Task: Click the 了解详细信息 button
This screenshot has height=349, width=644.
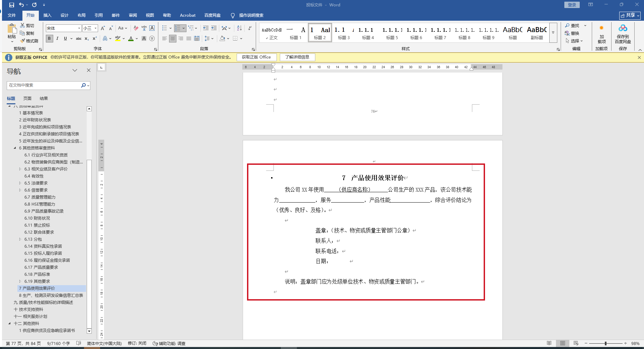Action: pyautogui.click(x=297, y=57)
